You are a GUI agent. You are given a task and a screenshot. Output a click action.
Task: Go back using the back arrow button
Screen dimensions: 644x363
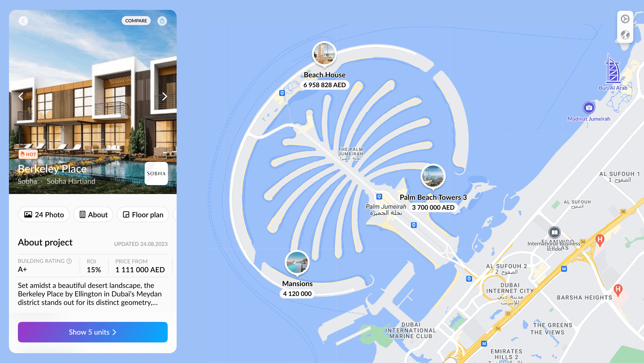coord(23,21)
